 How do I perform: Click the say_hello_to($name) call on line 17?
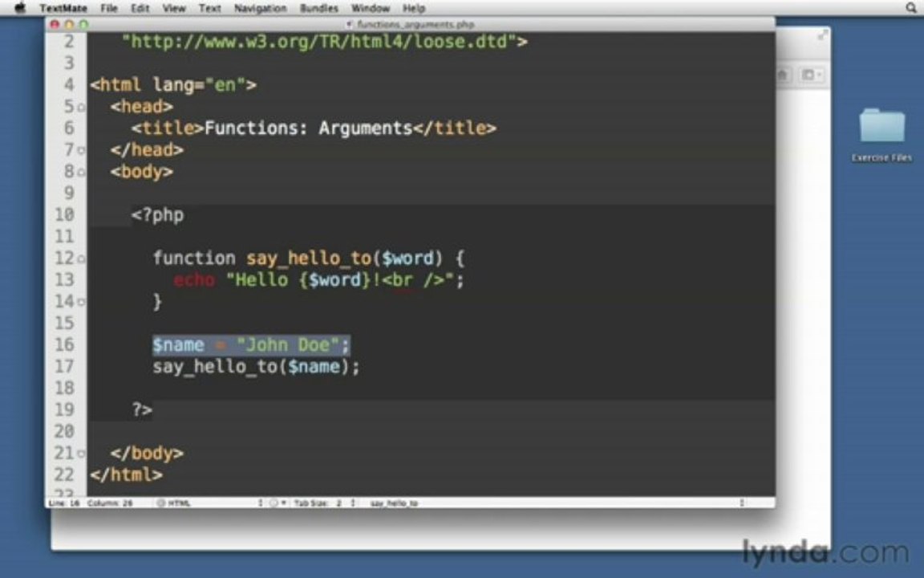pyautogui.click(x=256, y=367)
